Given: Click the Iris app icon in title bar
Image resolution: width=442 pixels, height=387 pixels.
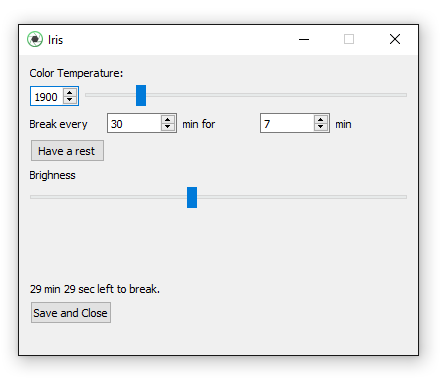Looking at the screenshot, I should tap(35, 39).
